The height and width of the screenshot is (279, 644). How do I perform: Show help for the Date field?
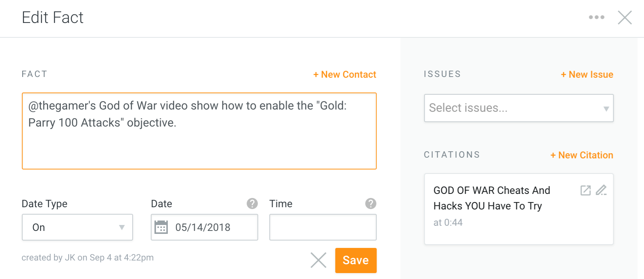tap(252, 204)
